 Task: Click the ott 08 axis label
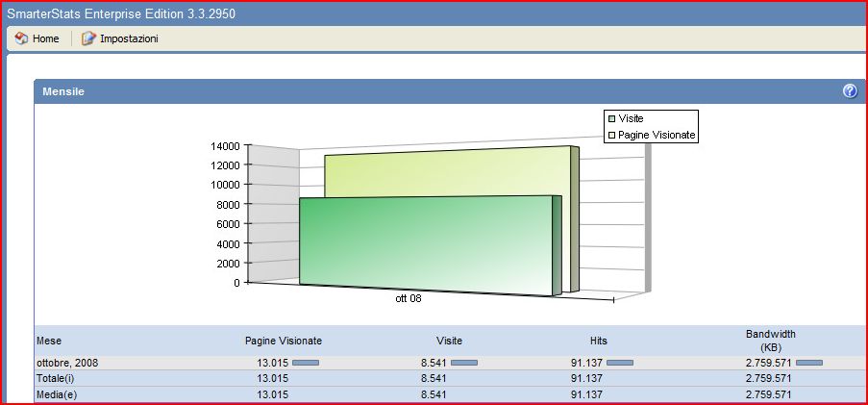point(409,298)
